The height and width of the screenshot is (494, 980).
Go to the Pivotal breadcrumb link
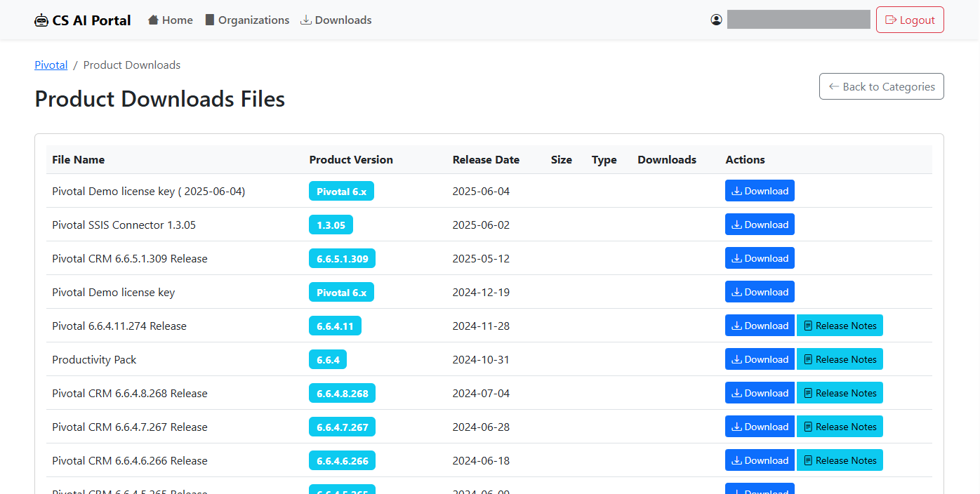click(51, 65)
